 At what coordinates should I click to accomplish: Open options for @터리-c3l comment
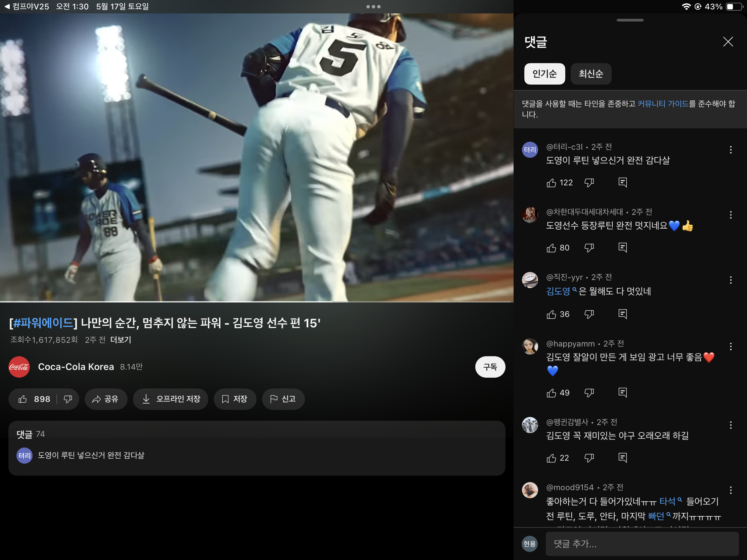click(x=731, y=149)
